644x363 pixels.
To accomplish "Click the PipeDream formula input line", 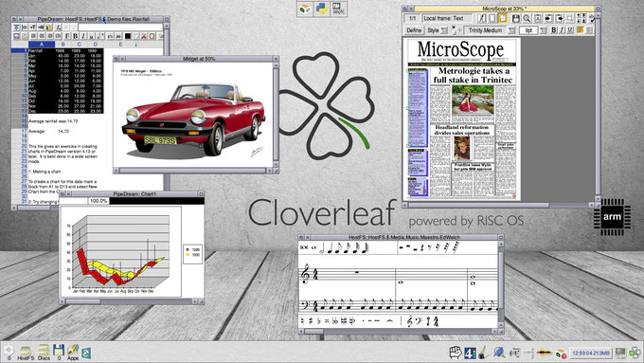I will pyautogui.click(x=120, y=27).
